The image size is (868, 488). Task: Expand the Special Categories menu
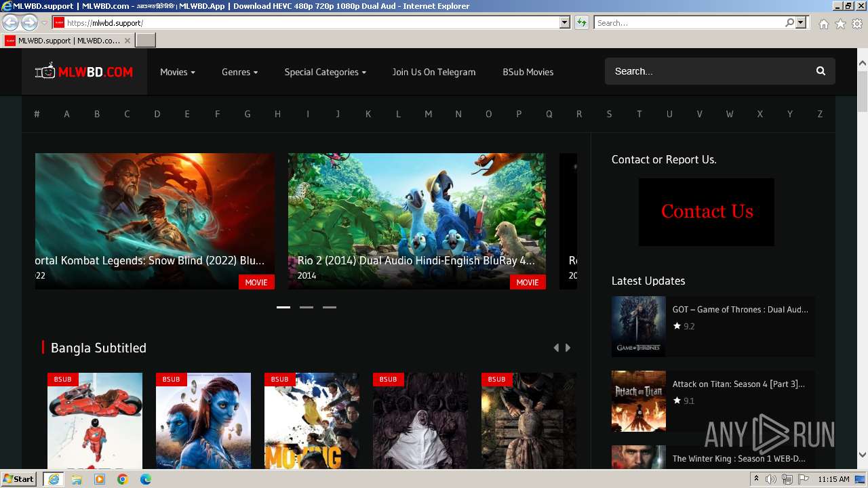pyautogui.click(x=325, y=72)
